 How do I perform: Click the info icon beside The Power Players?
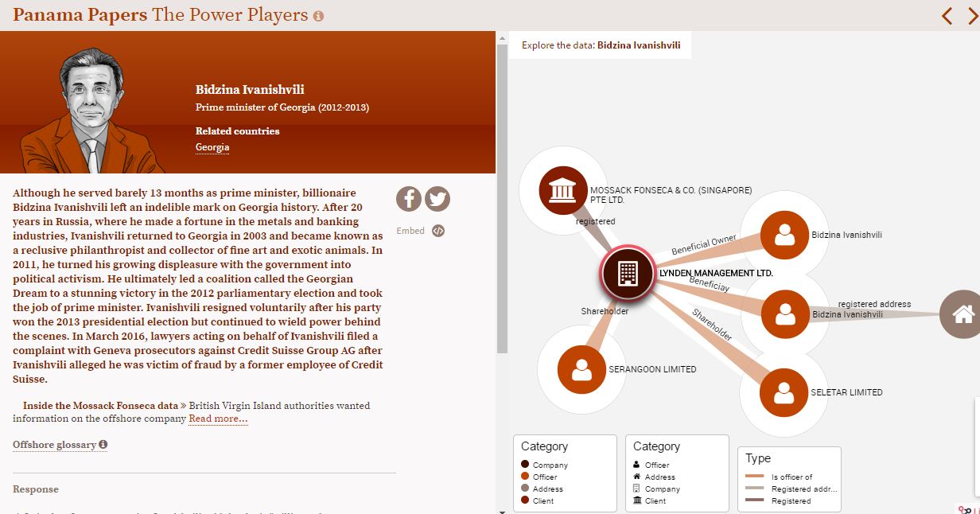coord(318,16)
